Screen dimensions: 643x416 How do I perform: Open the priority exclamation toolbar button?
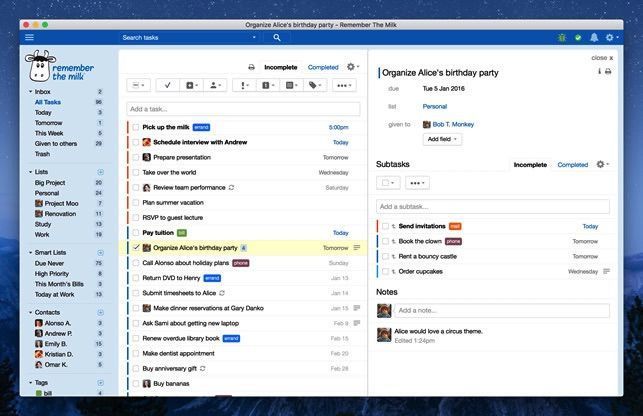click(244, 85)
